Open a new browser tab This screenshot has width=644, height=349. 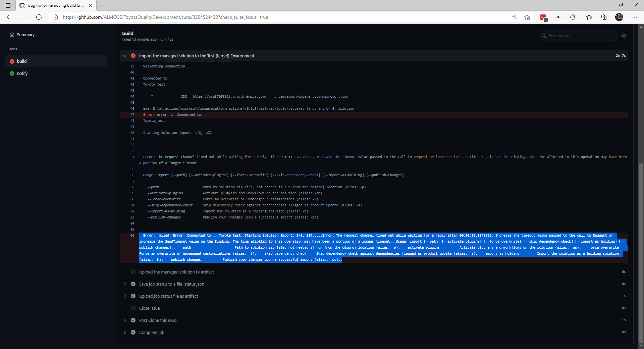click(102, 5)
